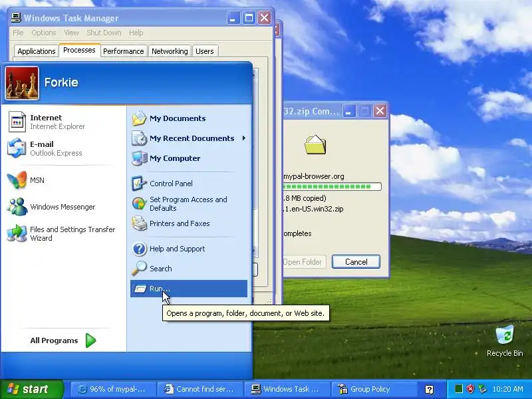532x399 pixels.
Task: Open the View menu in Task Manager
Action: click(71, 33)
